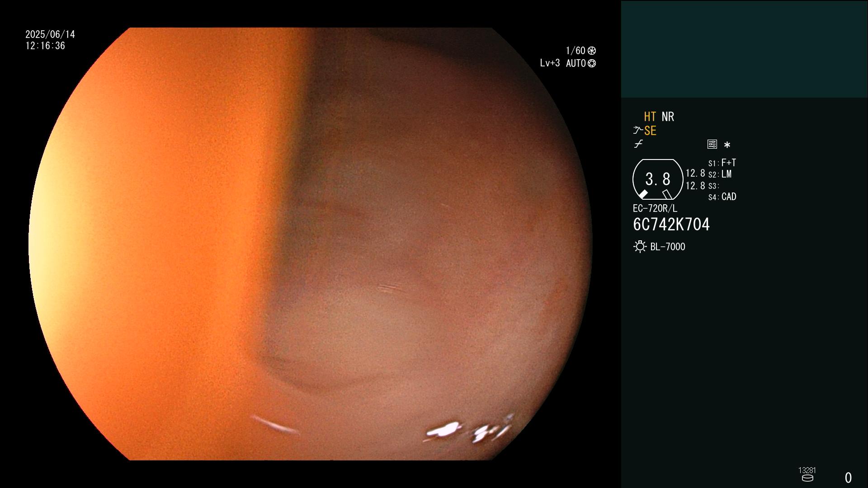The image size is (868, 488).
Task: Click the 13281 remaining storage count
Action: pyautogui.click(x=807, y=470)
